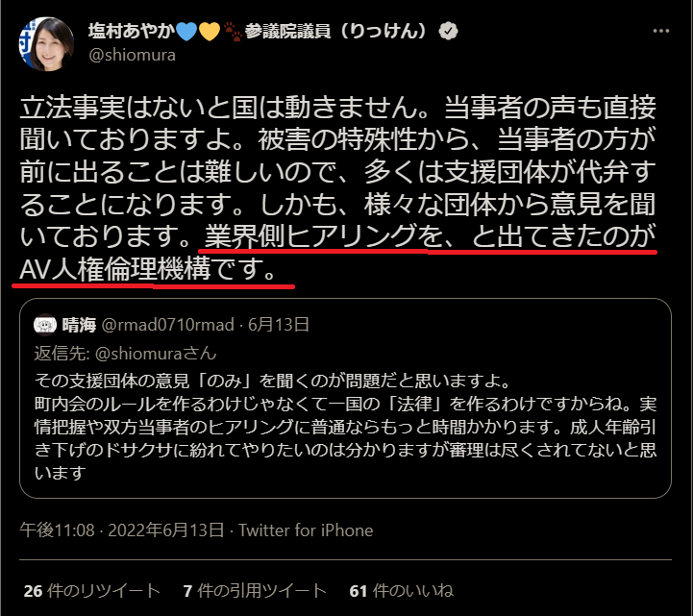Click the verified badge beside the name
The width and height of the screenshot is (693, 616).
coord(448,31)
